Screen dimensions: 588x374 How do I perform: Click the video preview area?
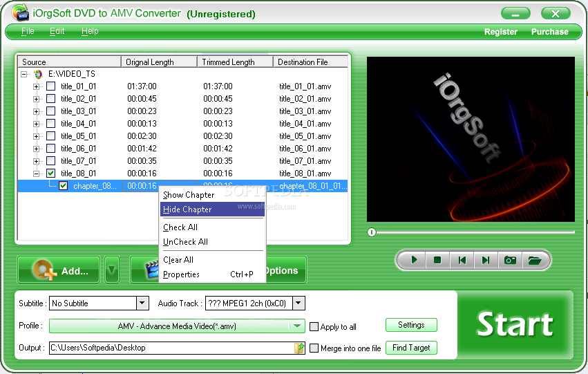tap(471, 139)
